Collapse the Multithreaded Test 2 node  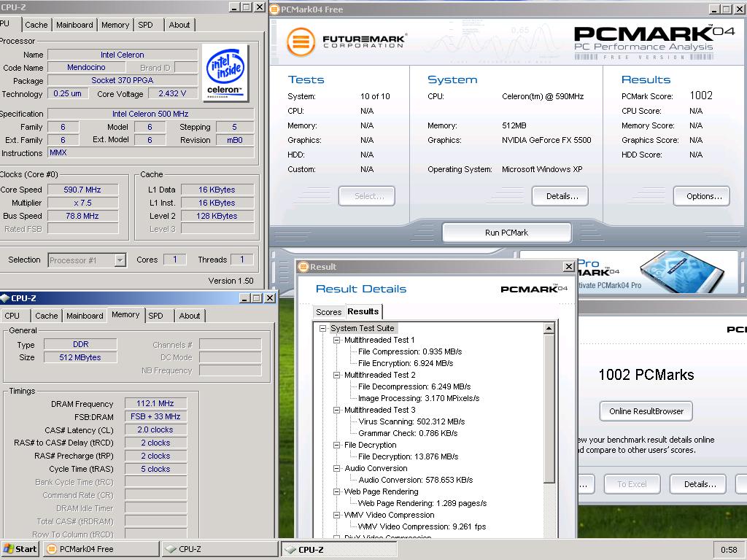[336, 375]
